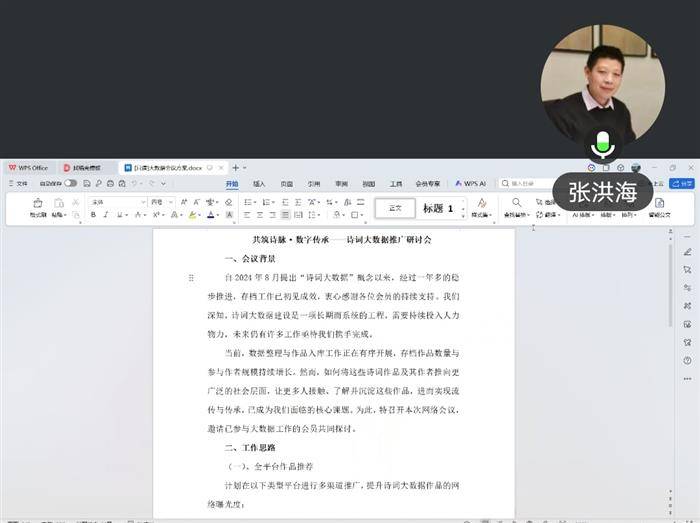The height and width of the screenshot is (523, 700).
Task: Click the help icon in right sidebar
Action: 687,360
